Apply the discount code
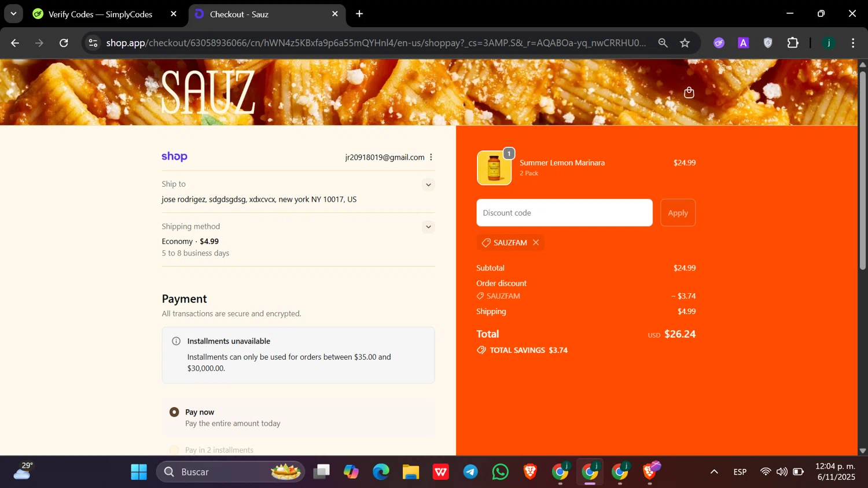 pyautogui.click(x=678, y=213)
